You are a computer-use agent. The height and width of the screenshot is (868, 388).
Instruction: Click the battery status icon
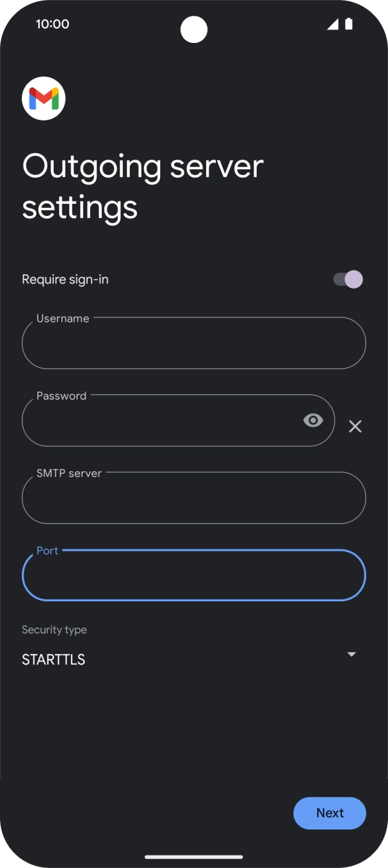click(349, 24)
